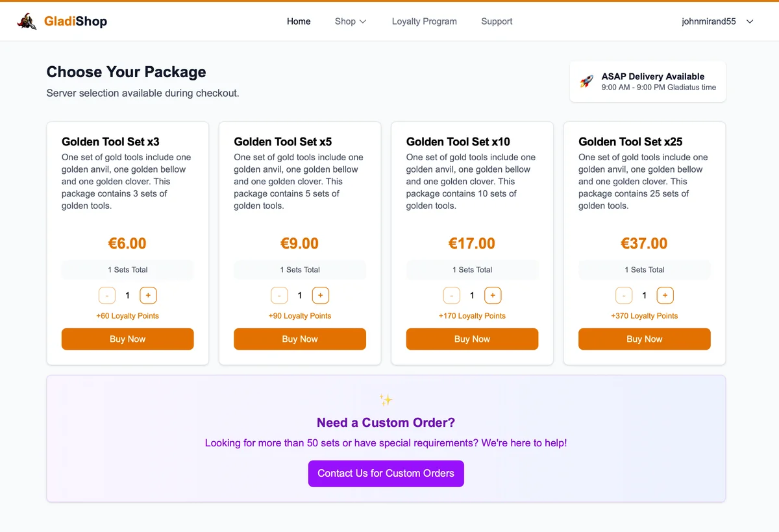Click the rocket icon beside ASAP Delivery
This screenshot has width=779, height=532.
coord(586,82)
